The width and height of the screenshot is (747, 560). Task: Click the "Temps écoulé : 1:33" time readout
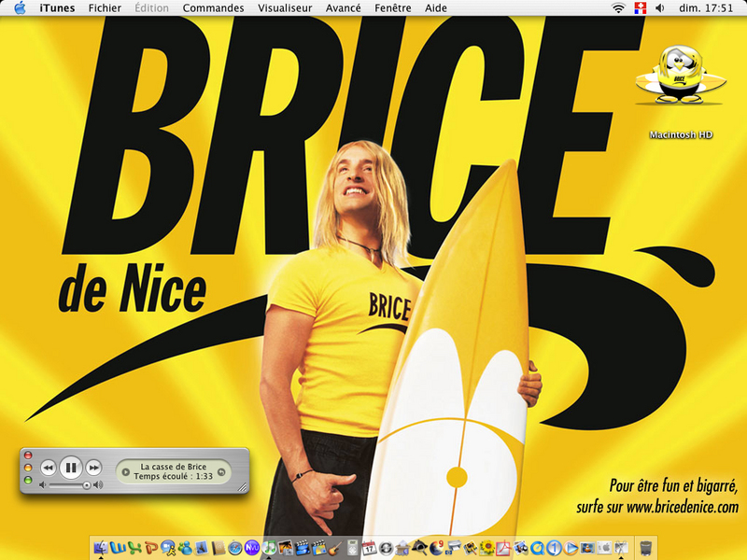coord(174,476)
